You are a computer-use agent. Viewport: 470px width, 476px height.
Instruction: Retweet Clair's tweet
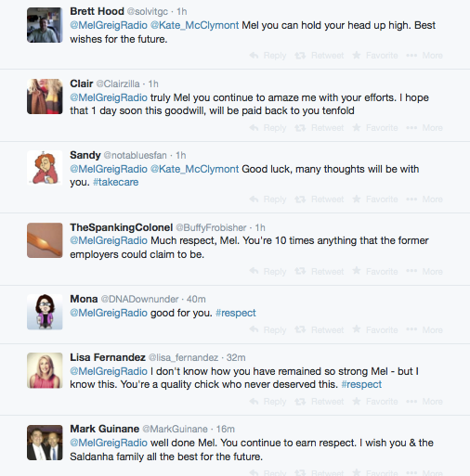tap(320, 128)
